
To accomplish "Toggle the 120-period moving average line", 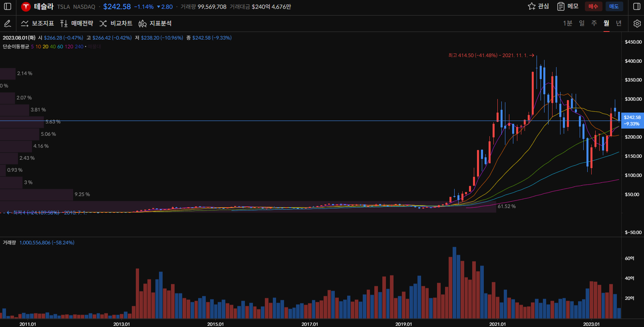I will click(x=69, y=47).
